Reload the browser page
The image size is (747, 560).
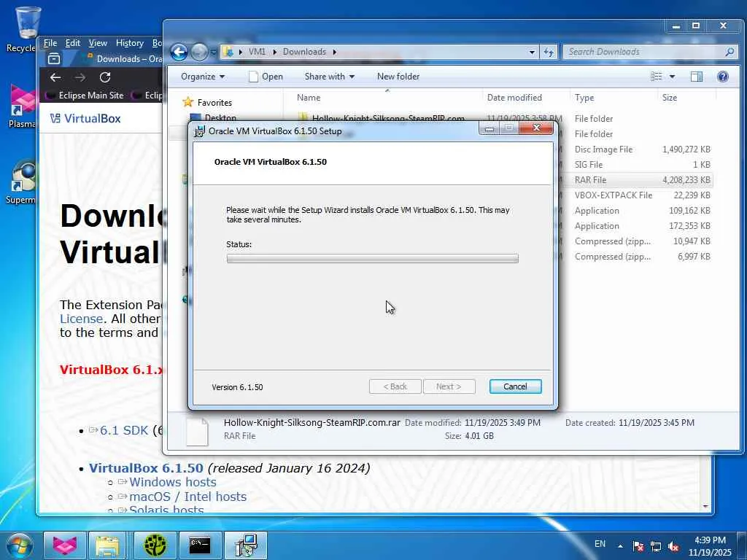pyautogui.click(x=105, y=77)
